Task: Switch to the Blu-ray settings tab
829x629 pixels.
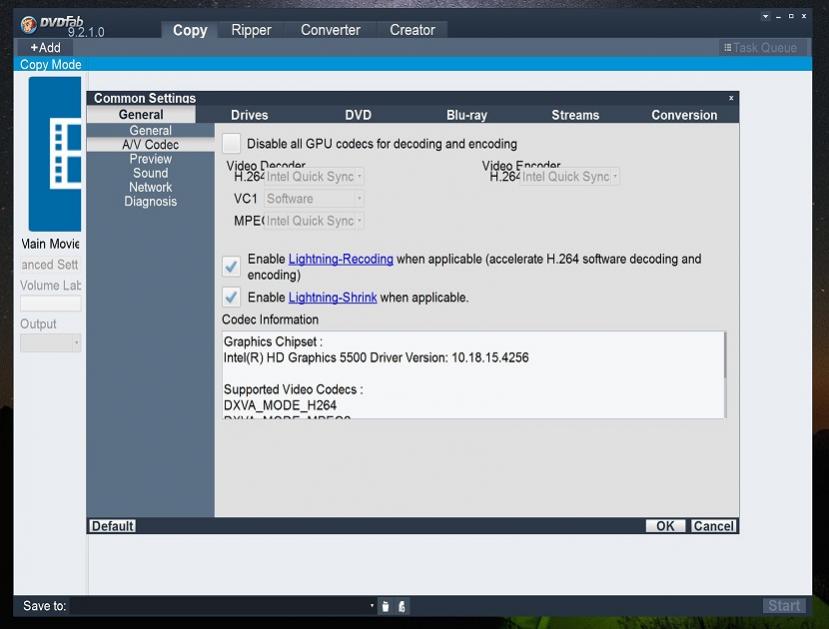Action: tap(466, 115)
